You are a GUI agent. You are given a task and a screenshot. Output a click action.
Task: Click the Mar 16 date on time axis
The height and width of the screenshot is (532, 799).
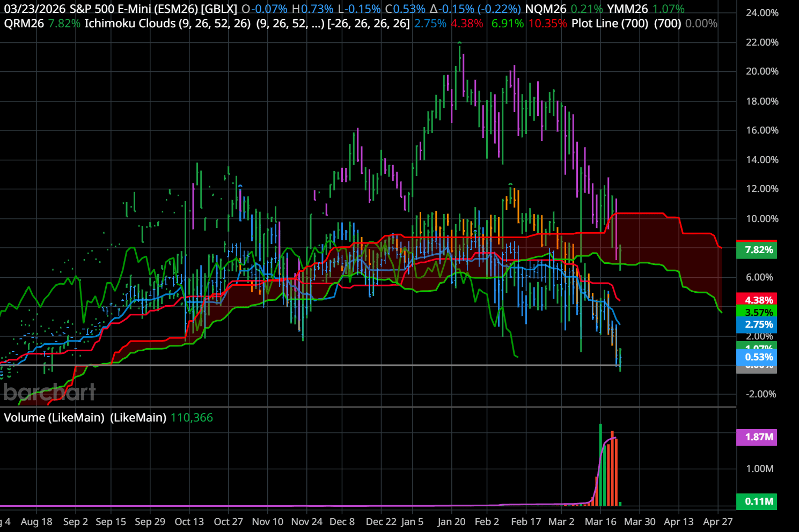tap(600, 521)
